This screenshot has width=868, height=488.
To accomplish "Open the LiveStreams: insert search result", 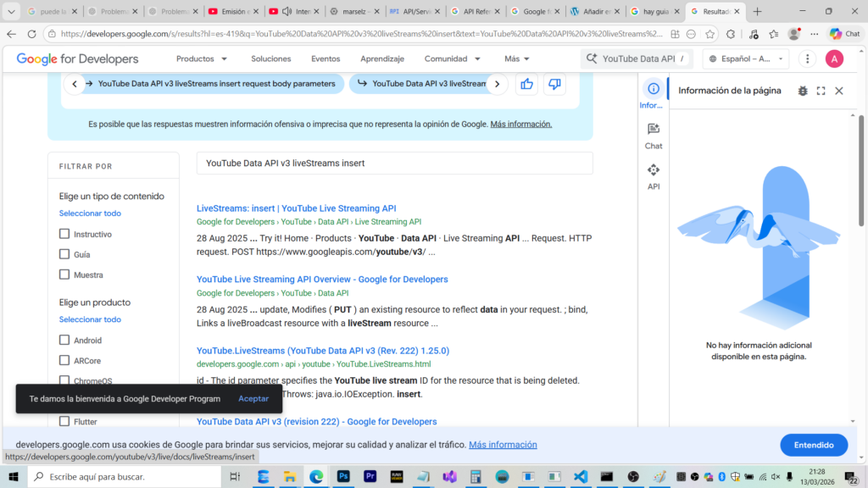I will click(x=296, y=208).
